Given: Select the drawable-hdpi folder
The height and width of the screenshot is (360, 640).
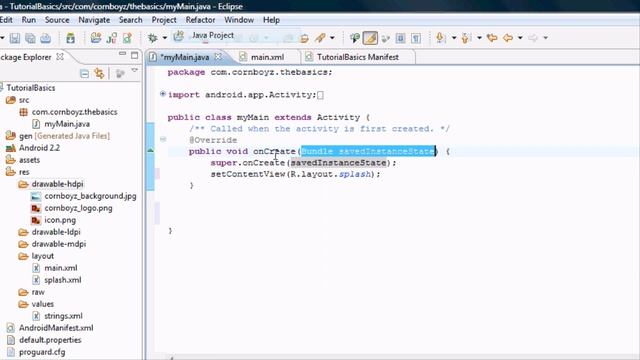Looking at the screenshot, I should (57, 184).
